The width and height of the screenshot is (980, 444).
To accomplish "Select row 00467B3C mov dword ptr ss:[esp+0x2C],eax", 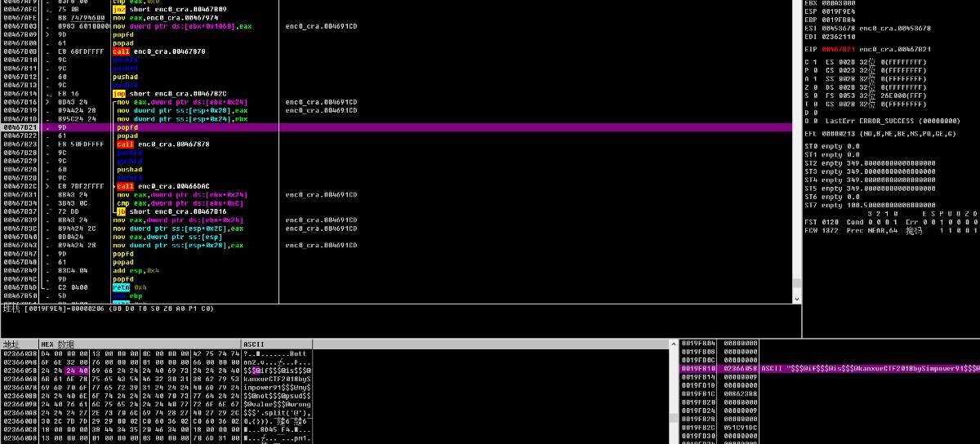I will 397,229.
